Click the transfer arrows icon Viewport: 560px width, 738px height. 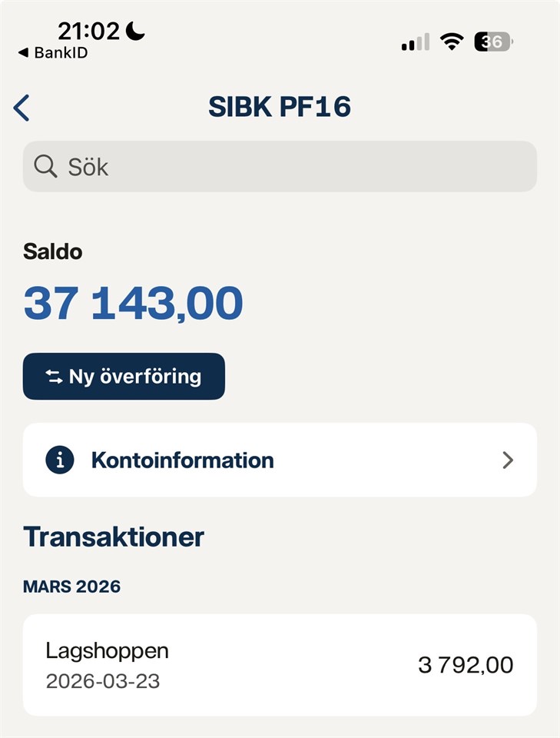[54, 377]
